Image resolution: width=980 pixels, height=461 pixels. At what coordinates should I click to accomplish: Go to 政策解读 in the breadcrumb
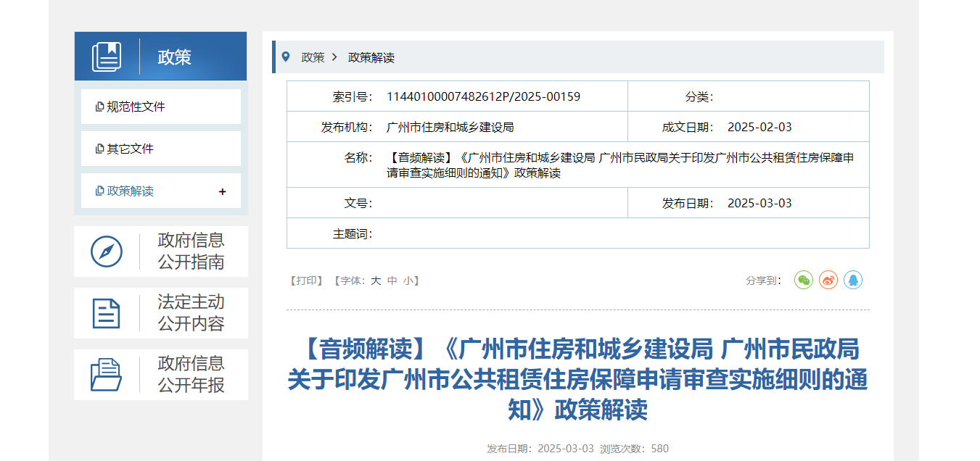point(371,57)
